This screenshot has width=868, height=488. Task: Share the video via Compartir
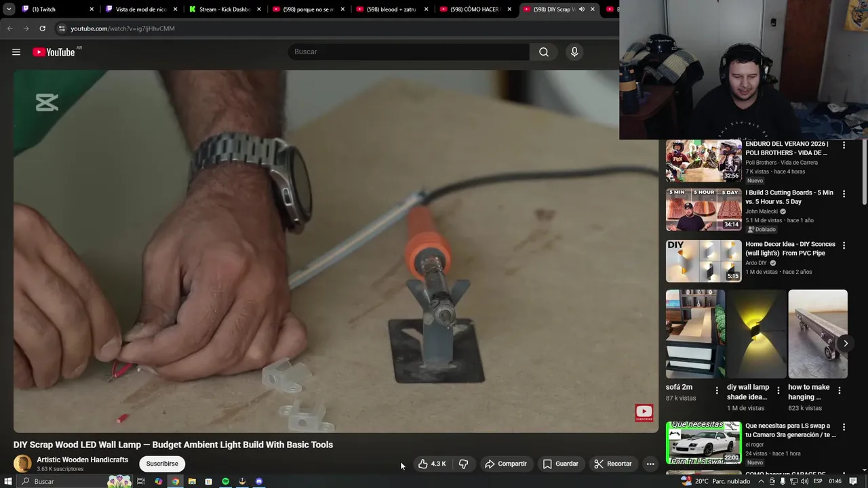(x=506, y=464)
